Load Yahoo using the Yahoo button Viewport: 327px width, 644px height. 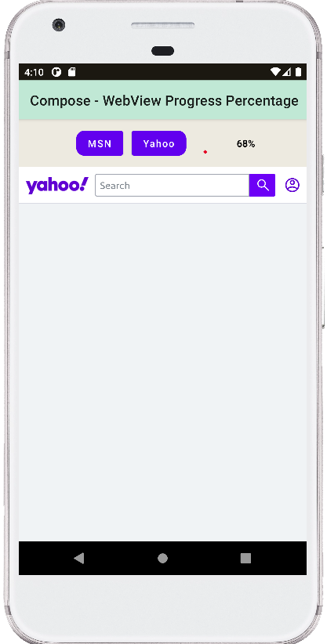[158, 143]
